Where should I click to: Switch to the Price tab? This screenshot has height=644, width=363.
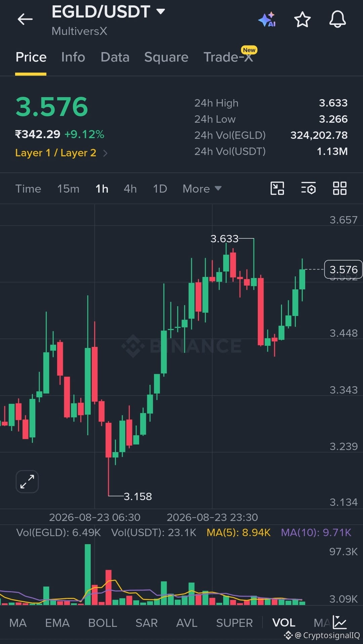tap(31, 57)
